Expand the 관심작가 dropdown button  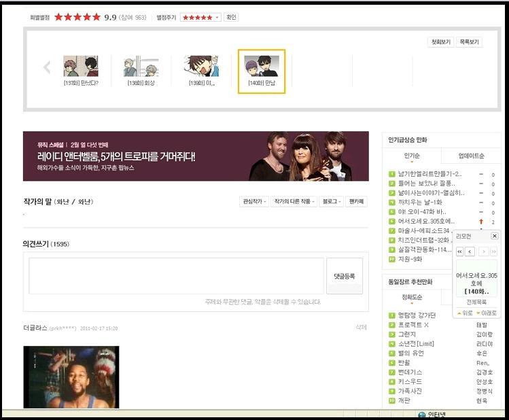pyautogui.click(x=254, y=202)
